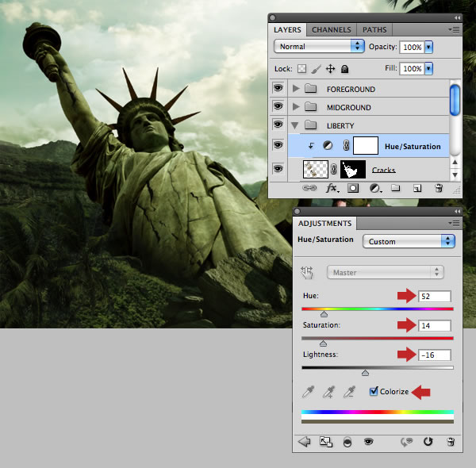Click Layers panel scroll down arrow
Viewport: 476px width, 468px height.
[455, 175]
